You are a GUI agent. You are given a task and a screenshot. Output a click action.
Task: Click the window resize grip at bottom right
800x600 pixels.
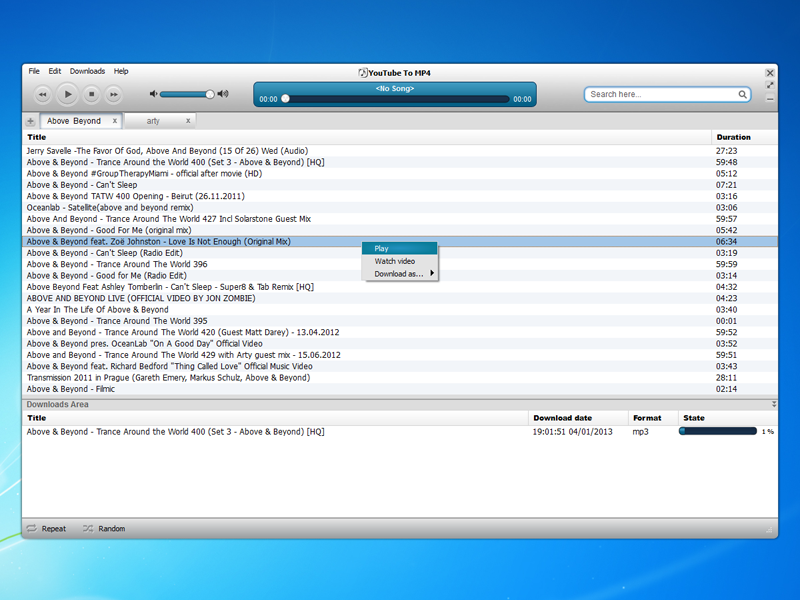(x=769, y=530)
